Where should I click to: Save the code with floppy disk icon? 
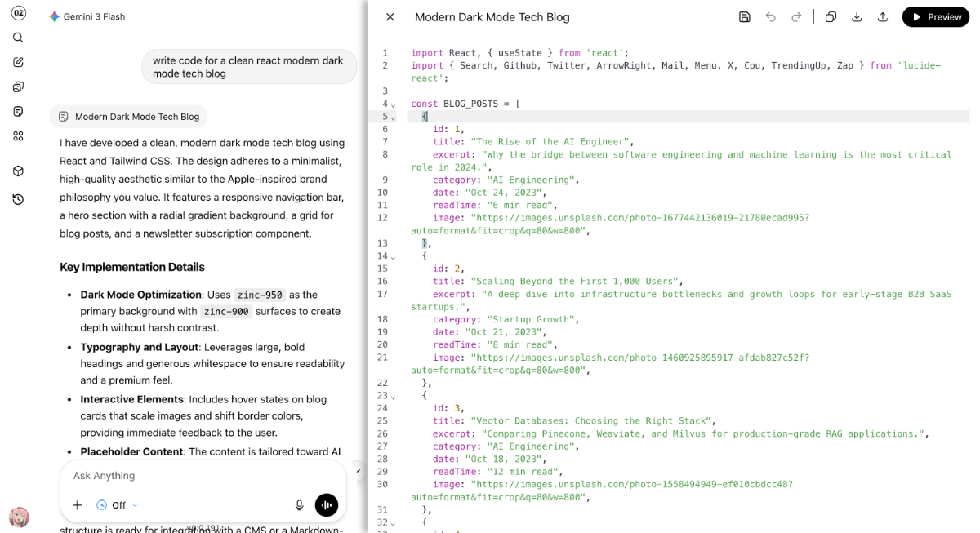coord(744,17)
